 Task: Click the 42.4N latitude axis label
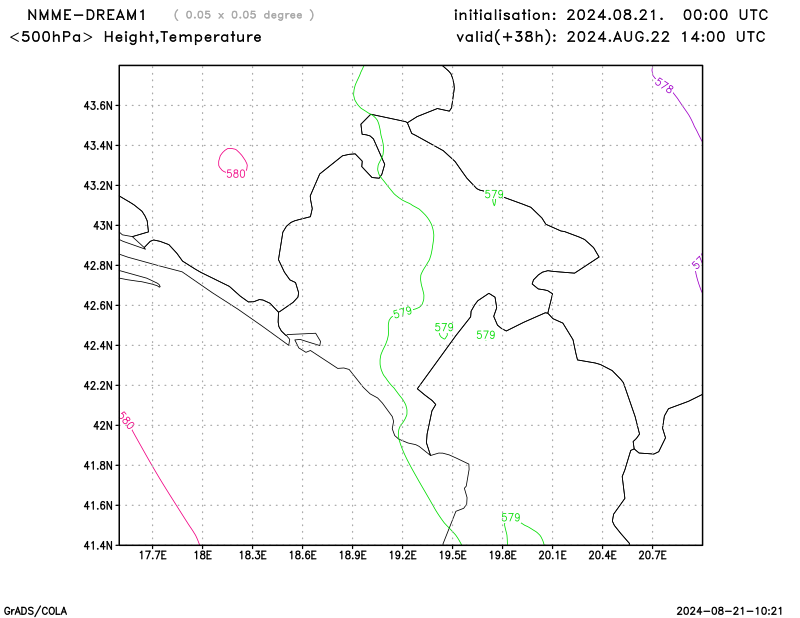click(x=98, y=345)
